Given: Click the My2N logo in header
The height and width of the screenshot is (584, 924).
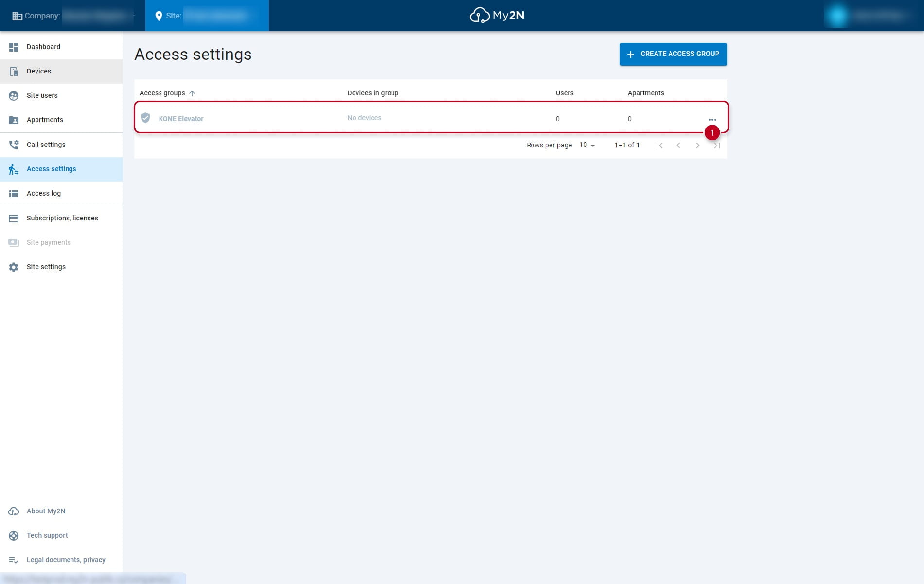Looking at the screenshot, I should 497,15.
